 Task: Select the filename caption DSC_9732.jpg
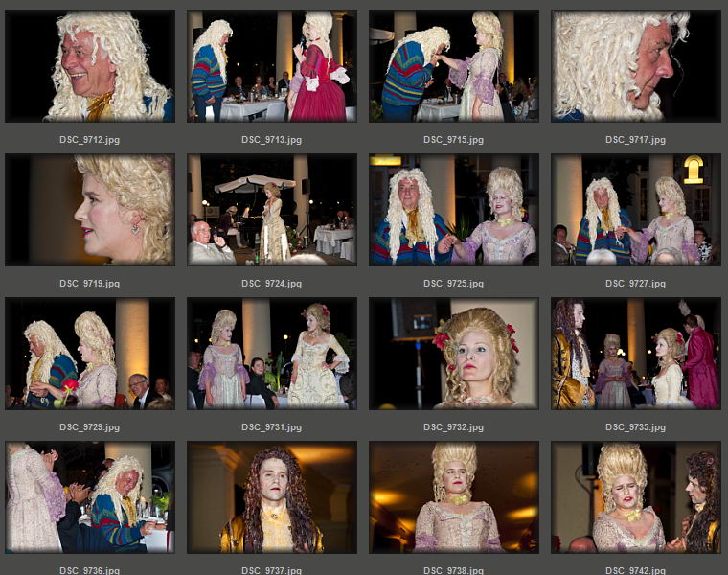[x=454, y=427]
